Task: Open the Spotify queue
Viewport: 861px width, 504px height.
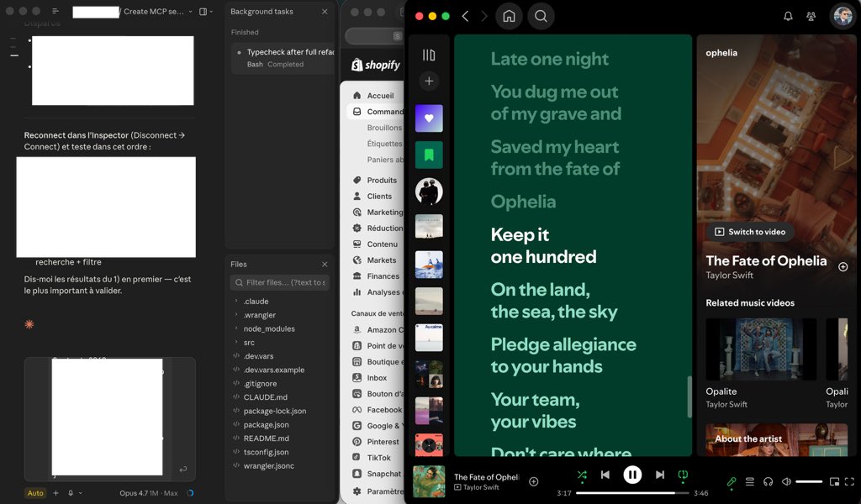Action: point(749,481)
